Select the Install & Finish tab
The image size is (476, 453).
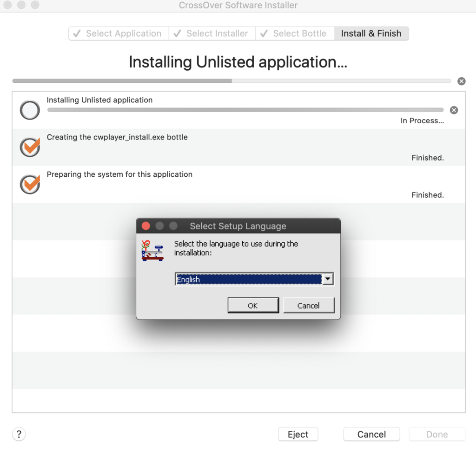coord(371,33)
